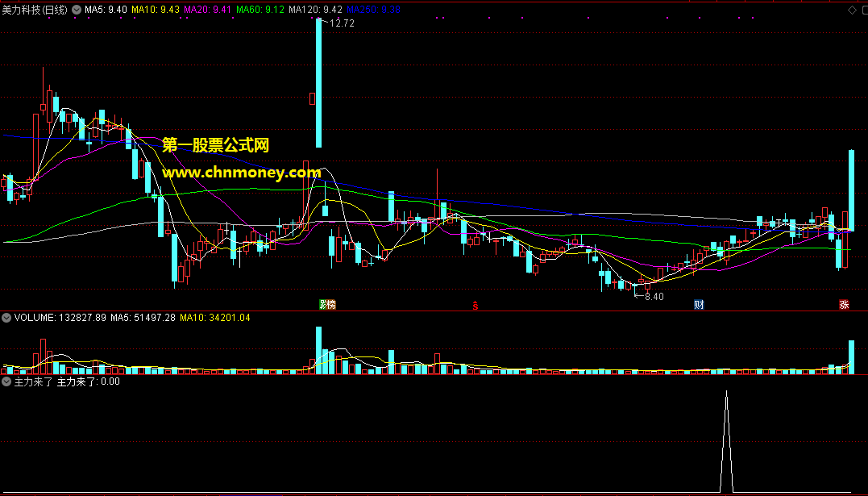Click the white signal spike in 主力来了 panel
Screen dimensions: 868x496
pyautogui.click(x=727, y=442)
